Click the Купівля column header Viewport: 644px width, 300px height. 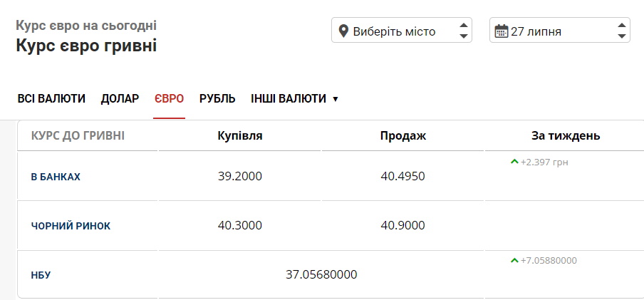pos(240,135)
